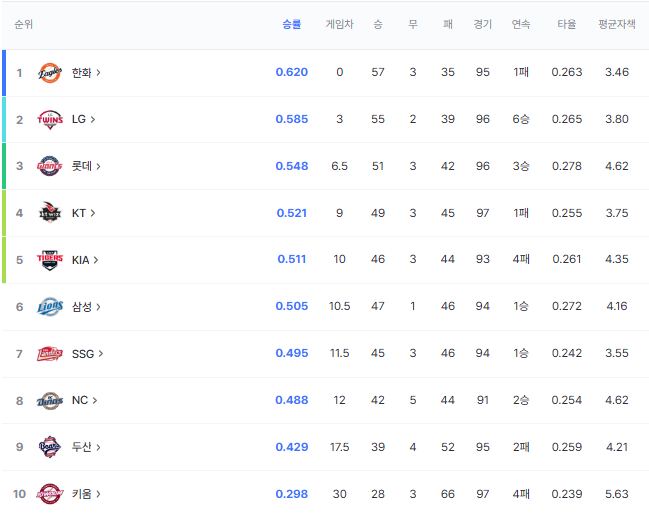Sort by the 승률 column header
This screenshot has width=649, height=515.
pos(291,24)
